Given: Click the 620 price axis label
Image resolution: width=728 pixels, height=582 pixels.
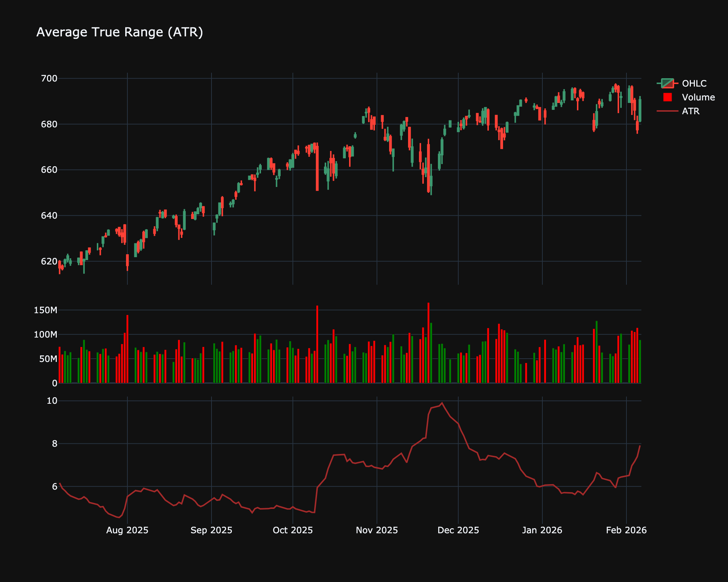Looking at the screenshot, I should [50, 261].
